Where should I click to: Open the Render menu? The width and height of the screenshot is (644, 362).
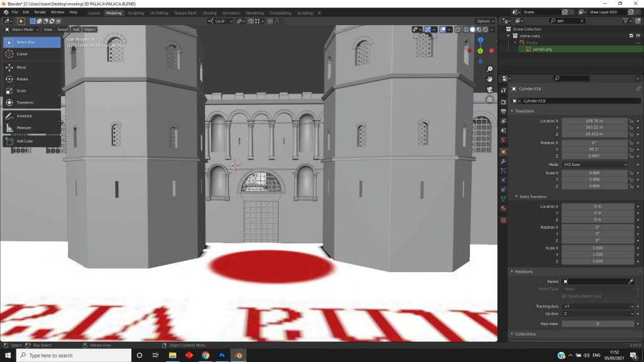[40, 12]
